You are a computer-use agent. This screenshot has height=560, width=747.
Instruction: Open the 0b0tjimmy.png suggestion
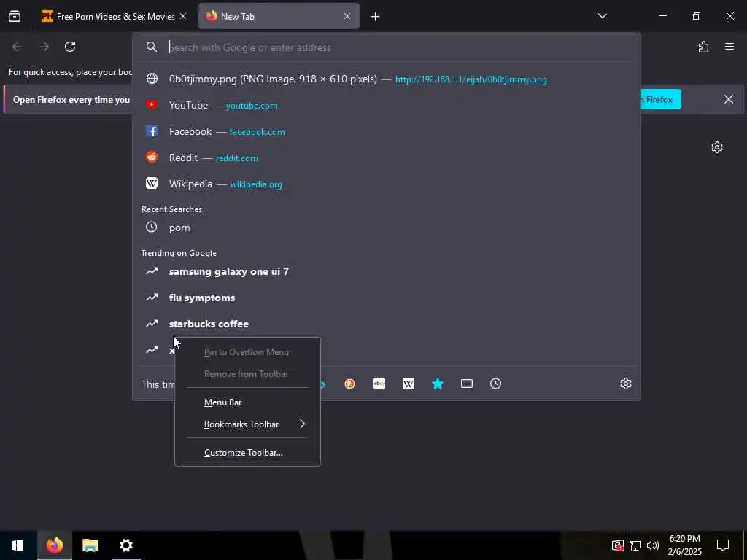click(388, 79)
